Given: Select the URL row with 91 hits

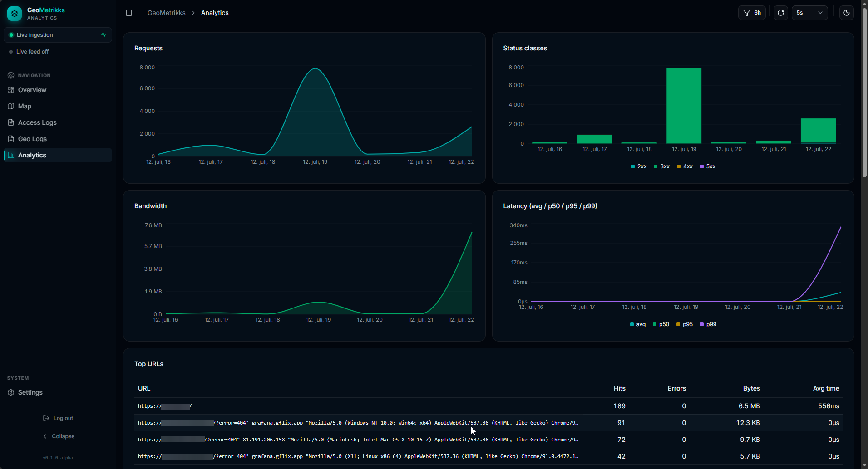Looking at the screenshot, I should 488,423.
